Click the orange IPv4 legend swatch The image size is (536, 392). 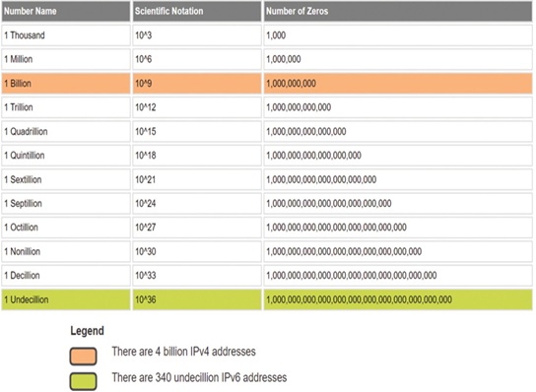(83, 357)
